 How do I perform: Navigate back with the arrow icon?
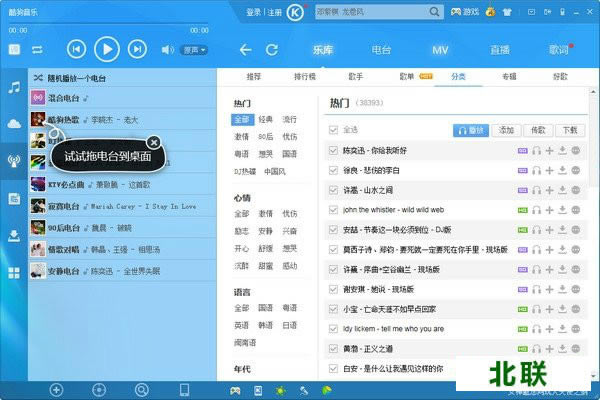(245, 50)
